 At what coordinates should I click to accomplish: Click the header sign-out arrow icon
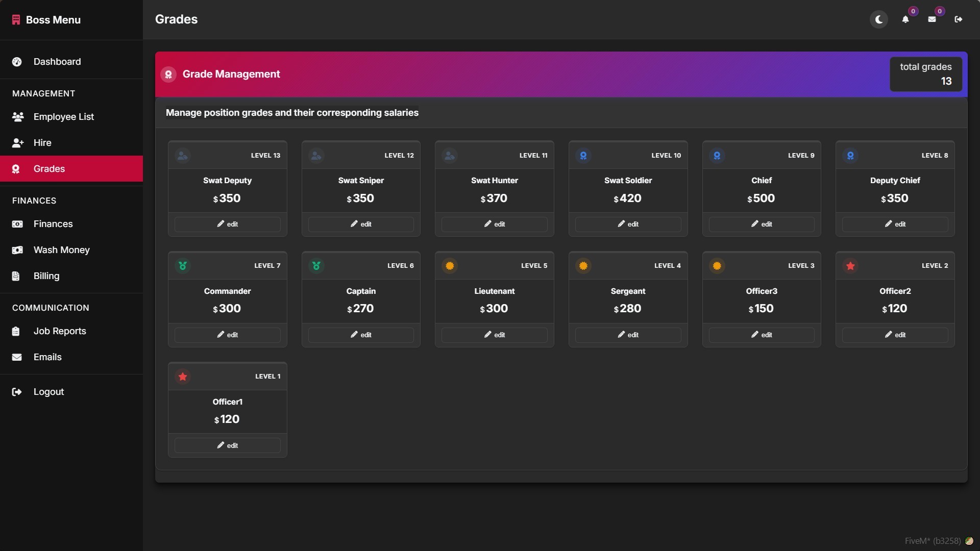coord(958,19)
